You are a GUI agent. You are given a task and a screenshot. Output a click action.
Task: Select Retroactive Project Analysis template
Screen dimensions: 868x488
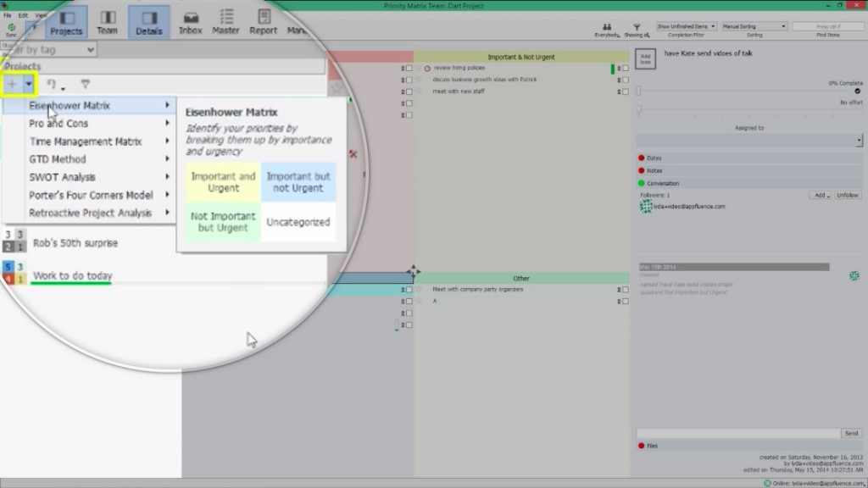point(90,213)
